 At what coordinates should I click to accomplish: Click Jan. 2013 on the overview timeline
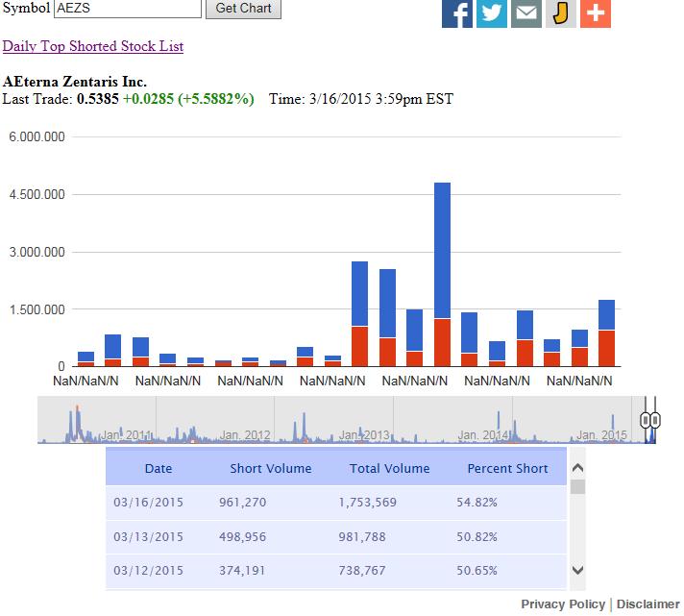coord(364,435)
